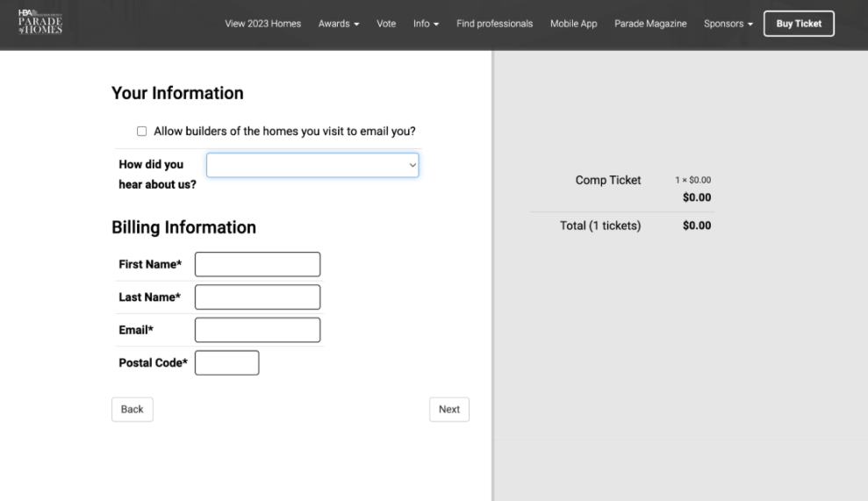The width and height of the screenshot is (868, 501).
Task: Click into the Last Name field
Action: coord(257,297)
